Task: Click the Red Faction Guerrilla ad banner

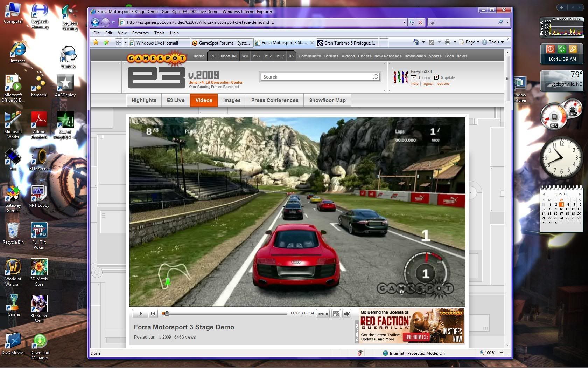Action: pos(411,326)
